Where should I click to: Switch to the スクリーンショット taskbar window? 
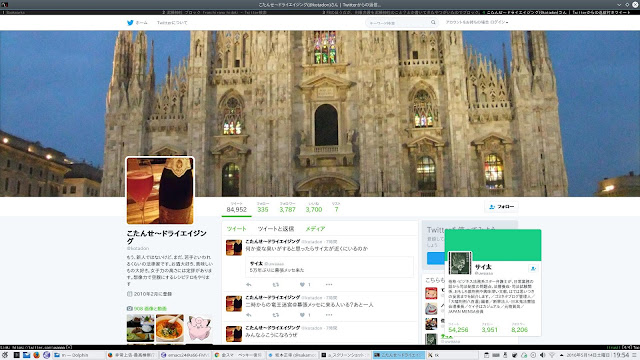(x=346, y=355)
